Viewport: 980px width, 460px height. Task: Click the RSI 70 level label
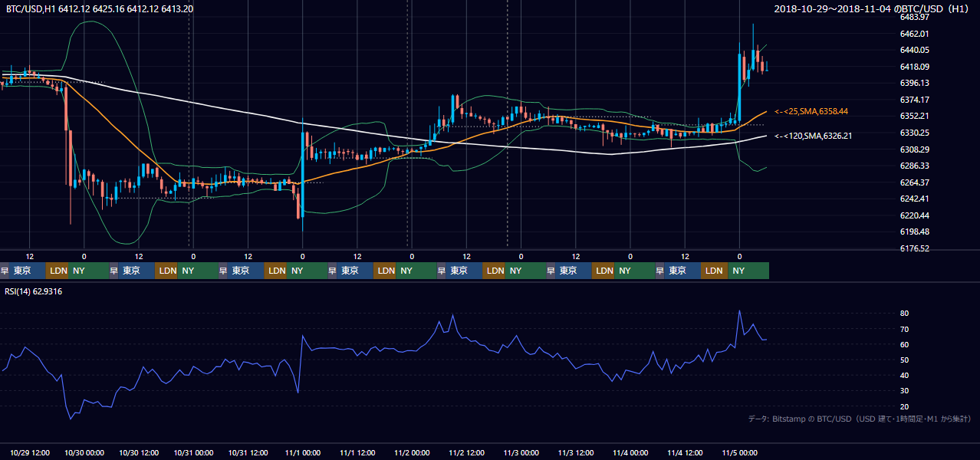905,329
